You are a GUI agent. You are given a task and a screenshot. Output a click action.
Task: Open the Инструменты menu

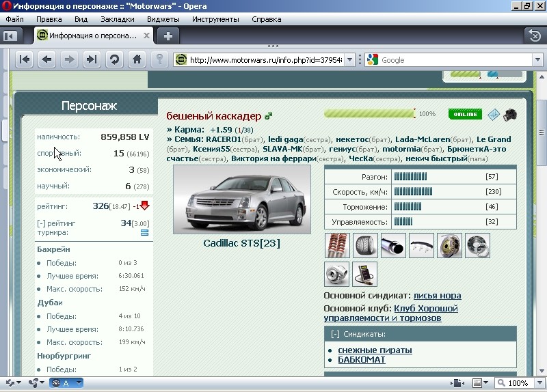coord(215,19)
